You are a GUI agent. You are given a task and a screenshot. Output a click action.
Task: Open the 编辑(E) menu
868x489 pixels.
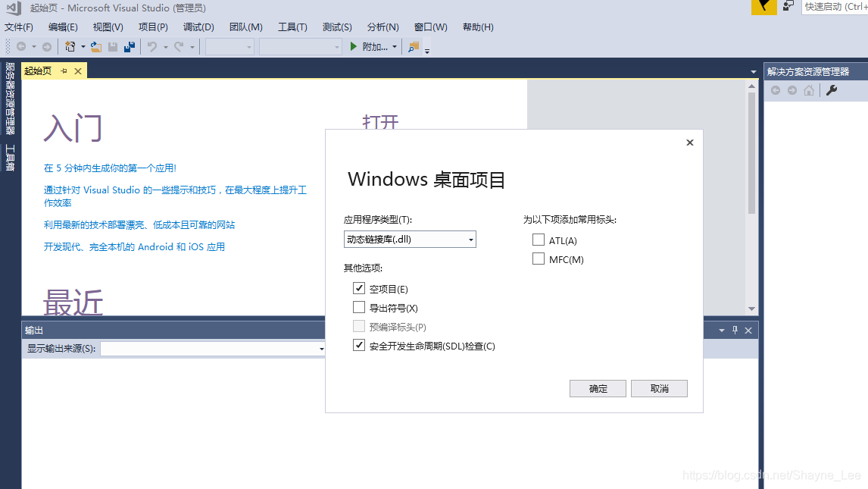coord(63,27)
